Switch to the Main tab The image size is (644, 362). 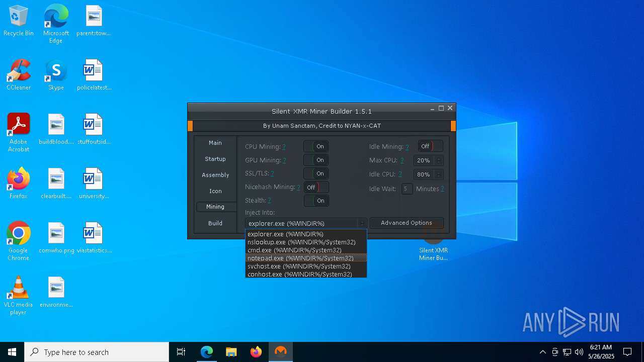[x=215, y=143]
